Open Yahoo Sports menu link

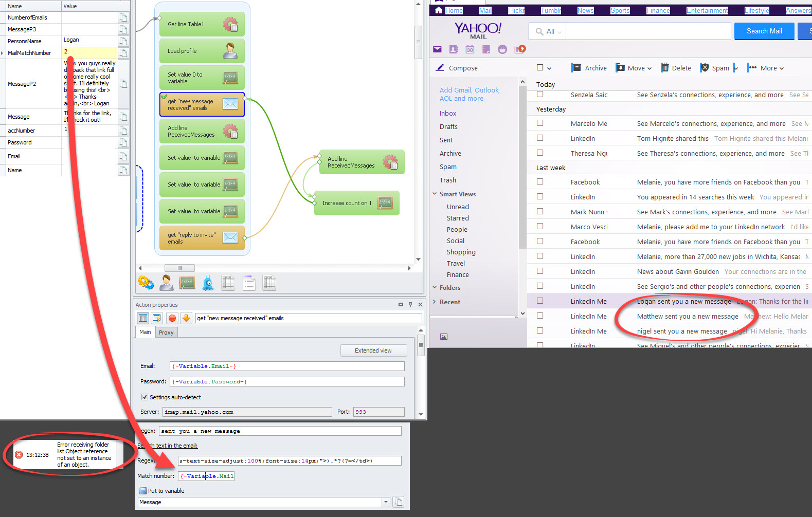620,10
